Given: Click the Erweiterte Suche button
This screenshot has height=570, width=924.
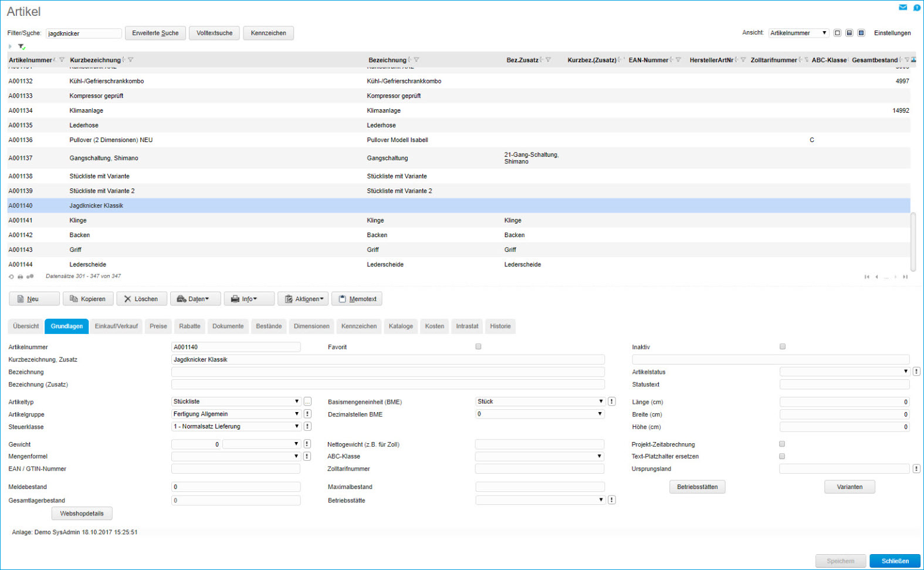Looking at the screenshot, I should coord(155,33).
